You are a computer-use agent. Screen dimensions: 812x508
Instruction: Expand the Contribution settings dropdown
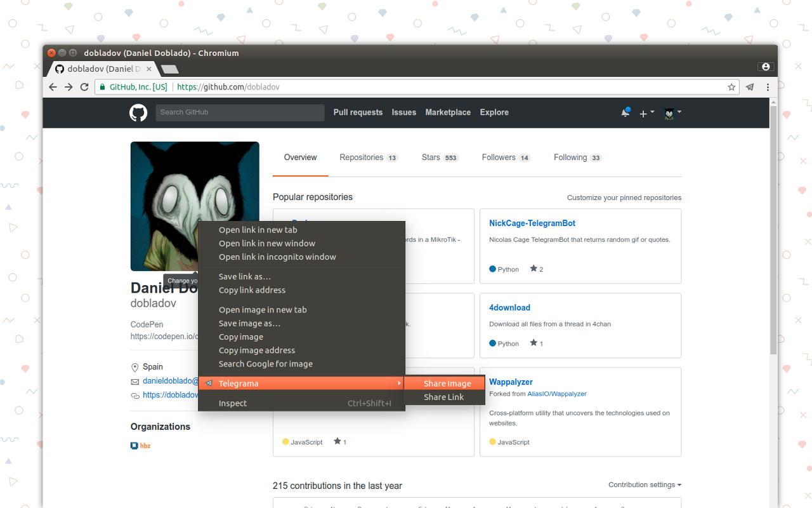tap(645, 485)
